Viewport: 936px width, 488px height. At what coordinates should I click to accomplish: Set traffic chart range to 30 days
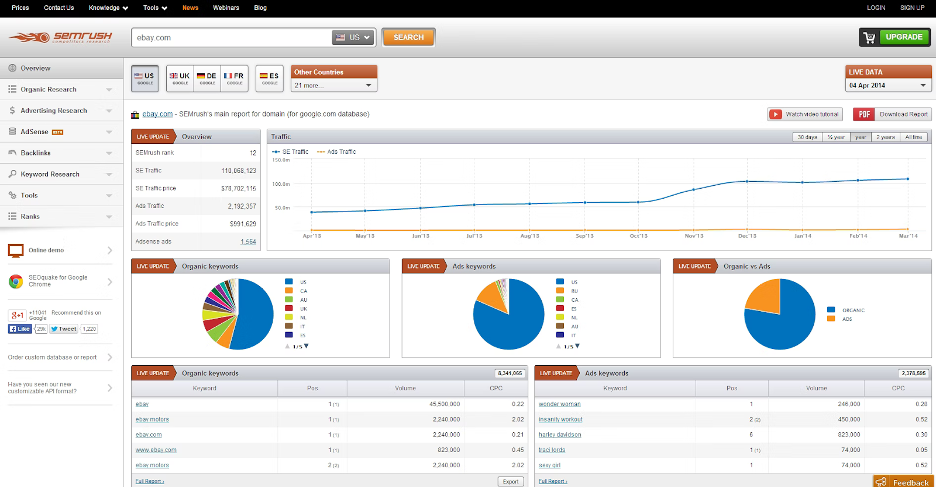(x=808, y=137)
